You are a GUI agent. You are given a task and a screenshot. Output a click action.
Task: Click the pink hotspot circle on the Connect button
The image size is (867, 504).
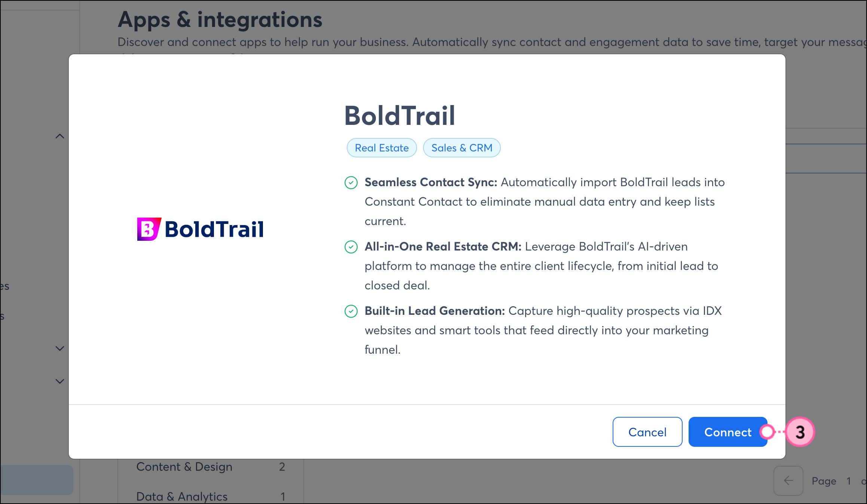[x=767, y=432]
